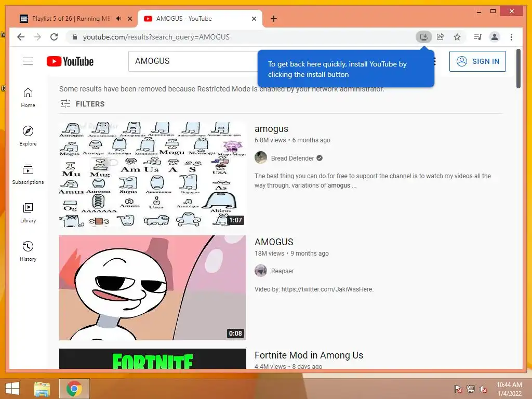Go to Home in sidebar
Image resolution: width=532 pixels, height=399 pixels.
click(x=28, y=98)
